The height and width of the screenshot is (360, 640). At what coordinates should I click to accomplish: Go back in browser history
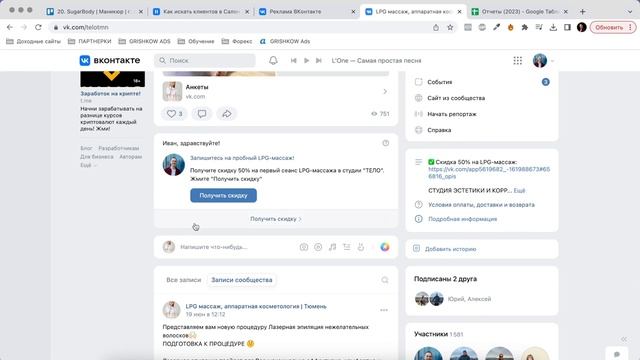click(x=10, y=27)
